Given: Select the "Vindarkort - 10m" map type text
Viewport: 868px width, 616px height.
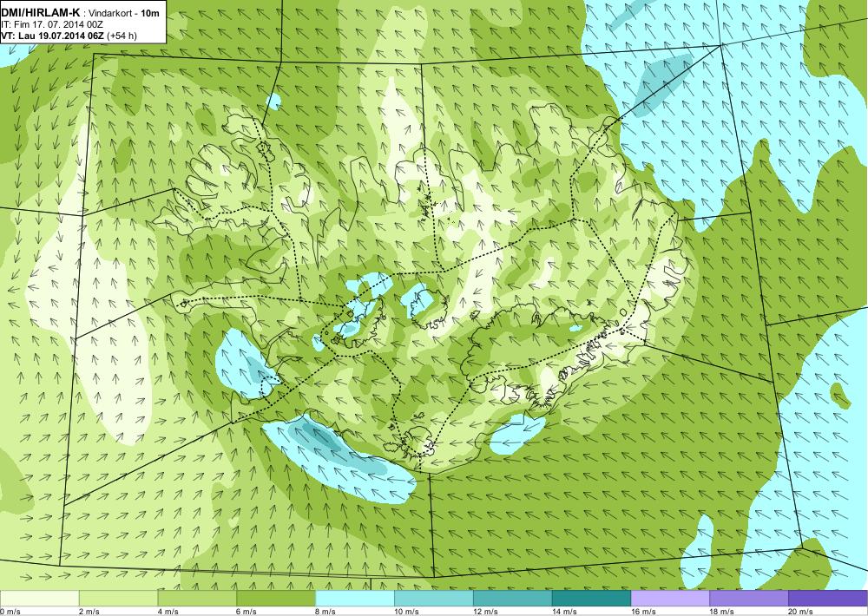Looking at the screenshot, I should click(122, 14).
